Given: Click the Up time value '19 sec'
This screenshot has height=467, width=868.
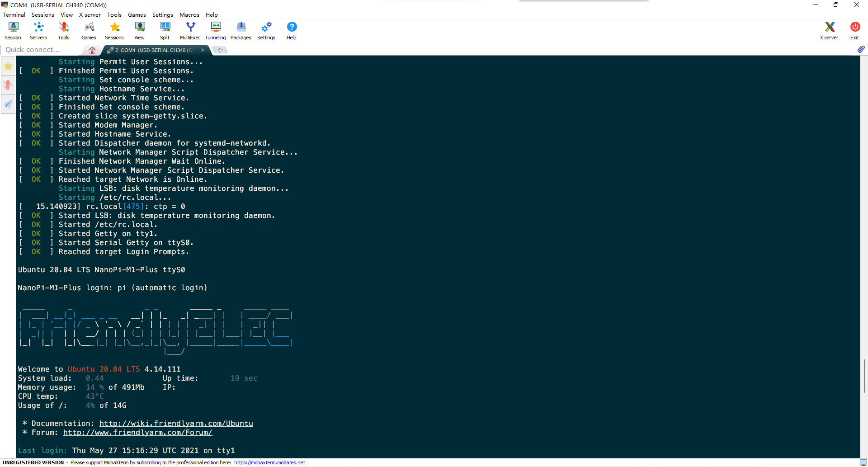Looking at the screenshot, I should coord(244,378).
